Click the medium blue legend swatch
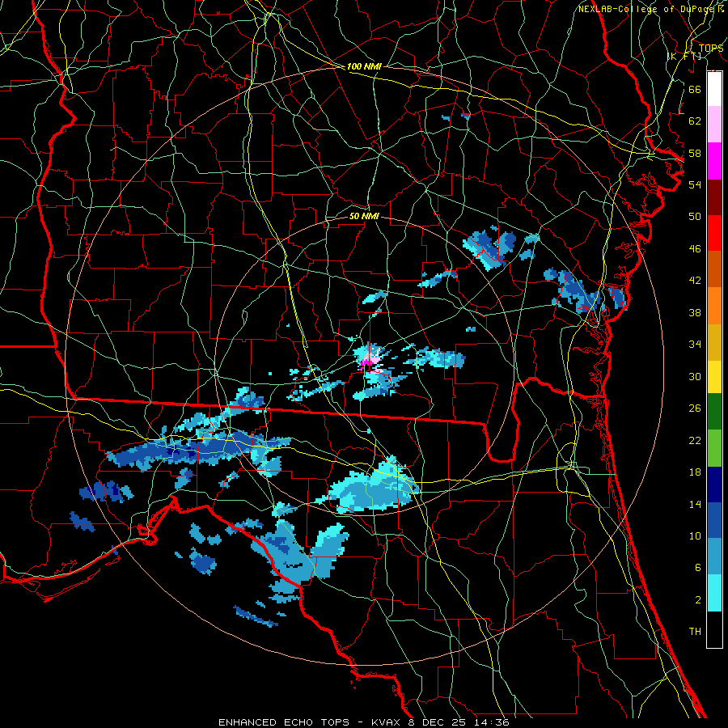Viewport: 728px width, 728px height. [x=714, y=520]
